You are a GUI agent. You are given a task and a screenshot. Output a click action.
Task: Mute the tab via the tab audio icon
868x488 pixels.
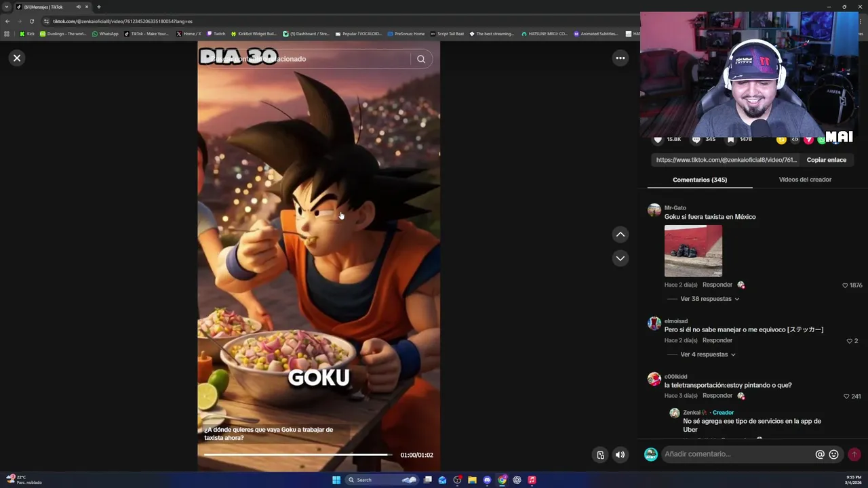(78, 7)
